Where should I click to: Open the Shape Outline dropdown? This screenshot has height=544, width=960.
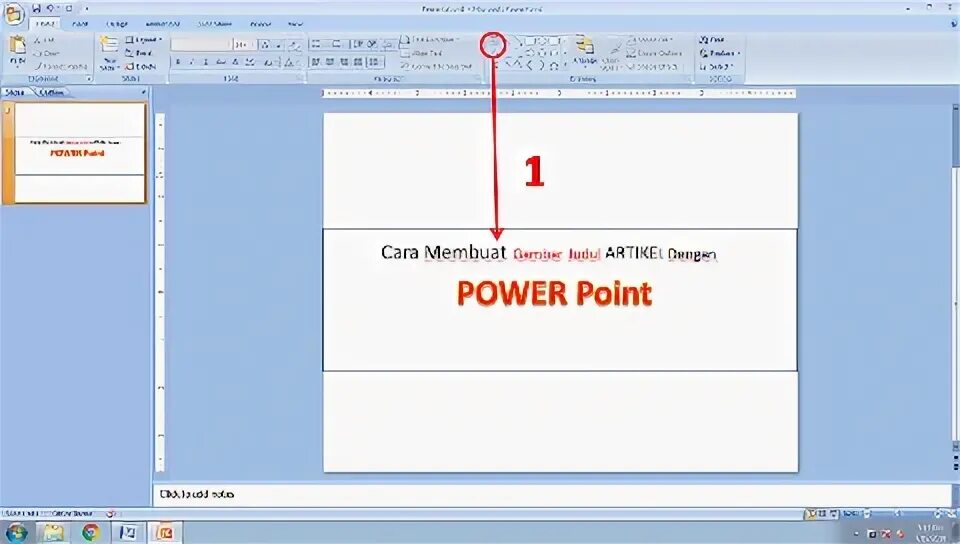click(x=655, y=53)
